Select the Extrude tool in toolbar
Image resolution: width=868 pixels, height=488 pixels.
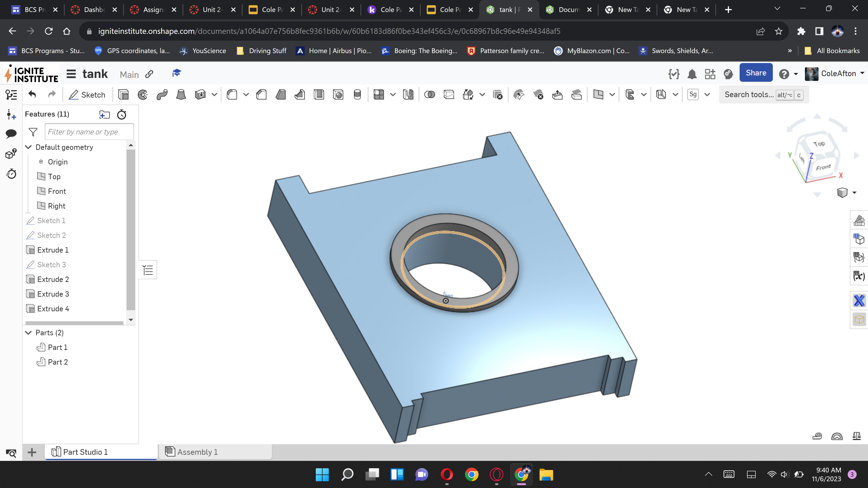pos(123,95)
